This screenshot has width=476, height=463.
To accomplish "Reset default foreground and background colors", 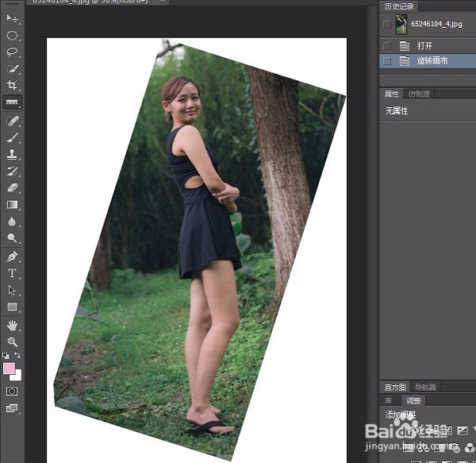I will tap(6, 356).
